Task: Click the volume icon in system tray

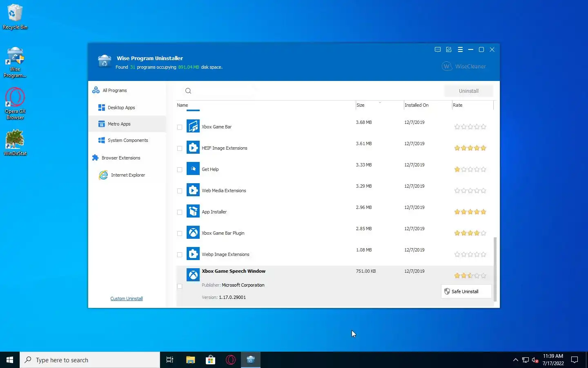Action: point(535,360)
